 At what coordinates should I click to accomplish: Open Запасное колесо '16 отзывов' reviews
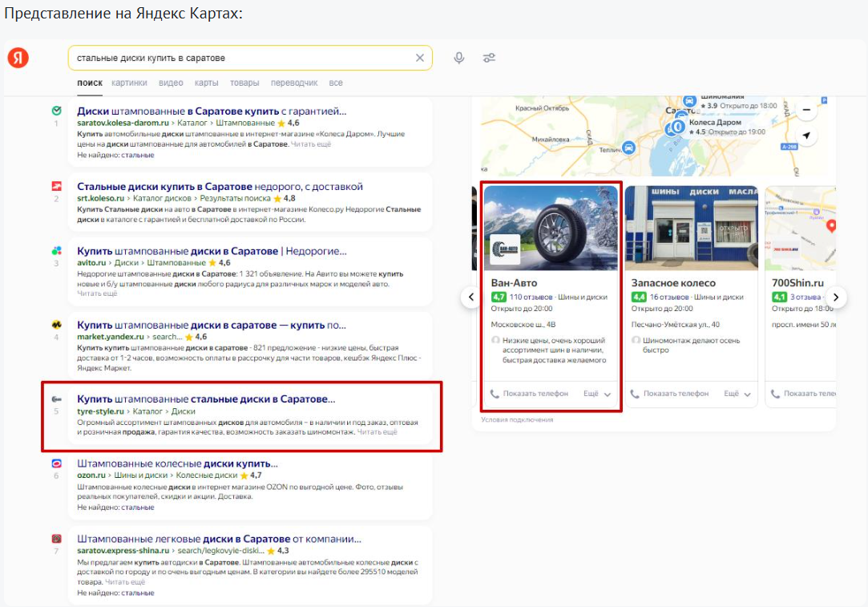point(668,297)
